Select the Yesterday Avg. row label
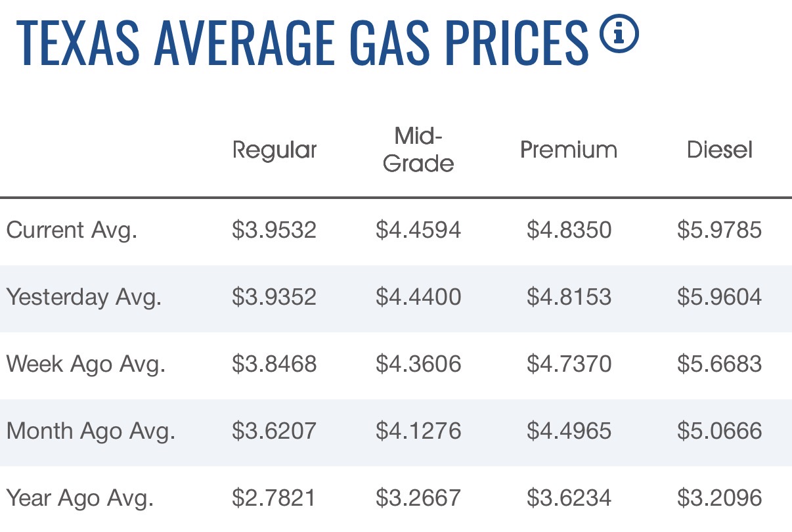 (x=84, y=298)
